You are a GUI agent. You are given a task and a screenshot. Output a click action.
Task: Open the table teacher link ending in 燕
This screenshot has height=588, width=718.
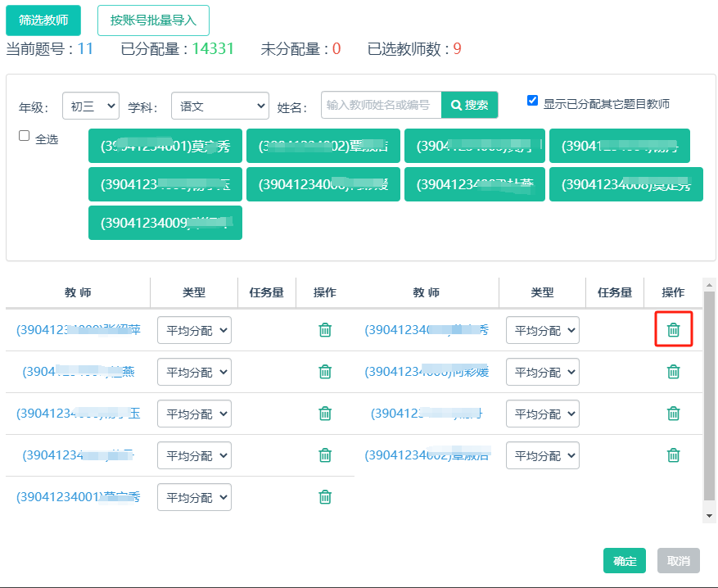click(79, 372)
